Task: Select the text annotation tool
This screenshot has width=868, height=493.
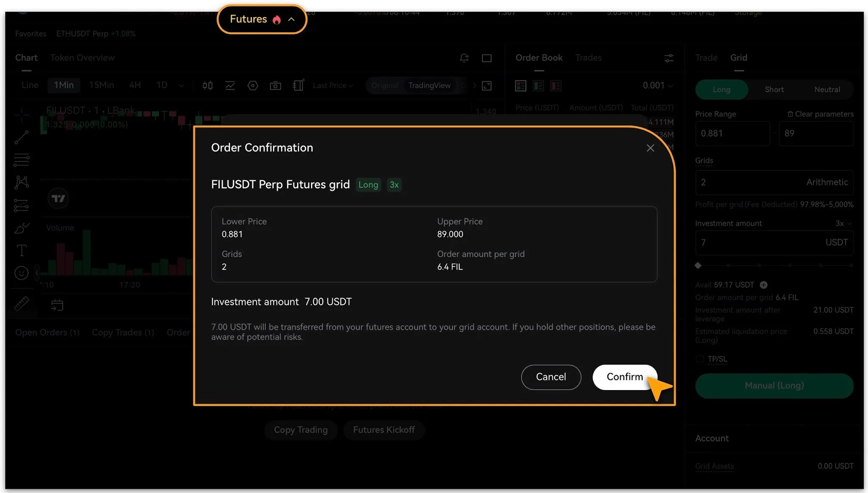Action: pos(22,250)
